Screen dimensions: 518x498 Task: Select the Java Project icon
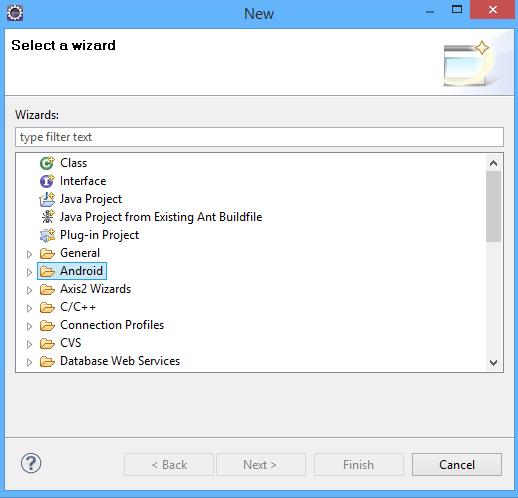(47, 199)
